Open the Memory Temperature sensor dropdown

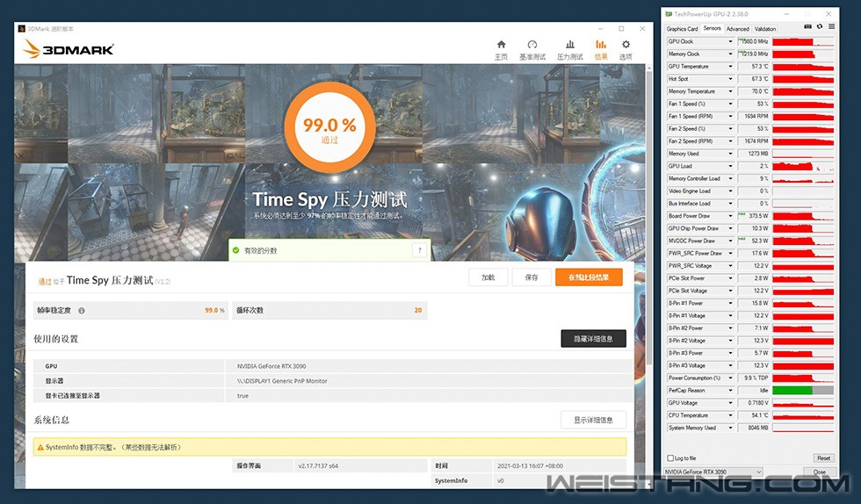click(x=730, y=91)
